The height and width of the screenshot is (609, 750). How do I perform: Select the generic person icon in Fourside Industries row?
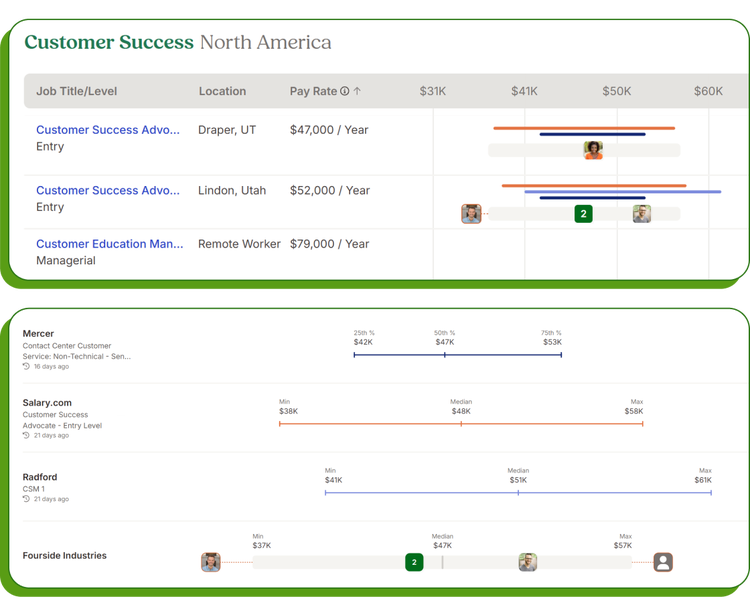pos(663,562)
